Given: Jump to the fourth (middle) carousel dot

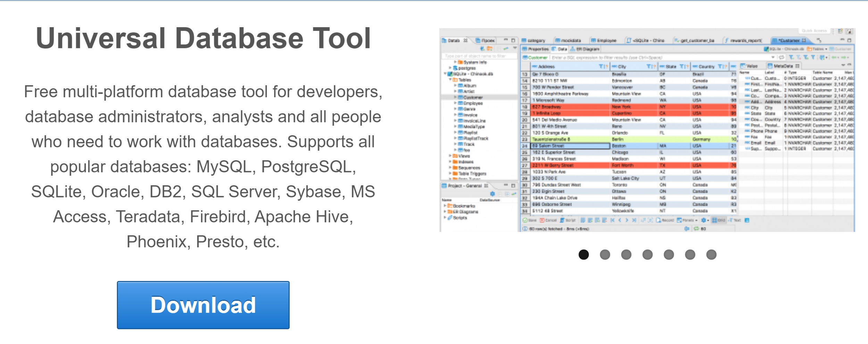Looking at the screenshot, I should 648,255.
